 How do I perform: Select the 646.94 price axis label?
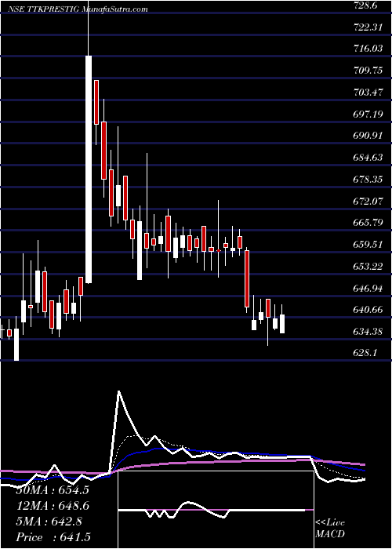(x=368, y=289)
